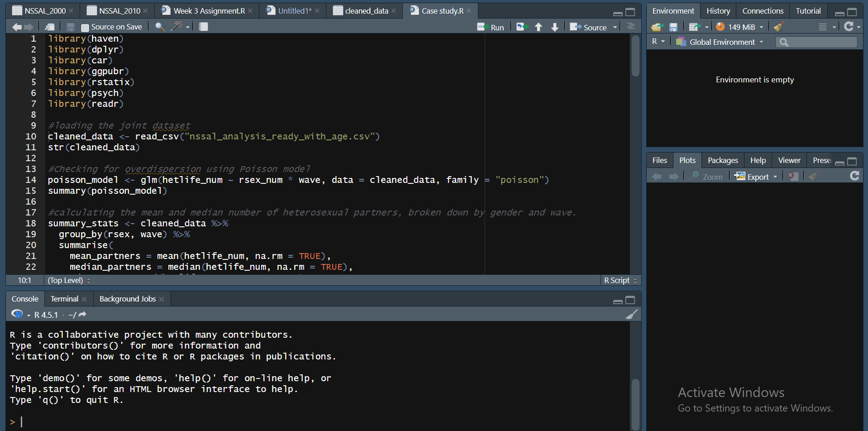This screenshot has width=868, height=431.
Task: Open Help tab
Action: click(758, 160)
